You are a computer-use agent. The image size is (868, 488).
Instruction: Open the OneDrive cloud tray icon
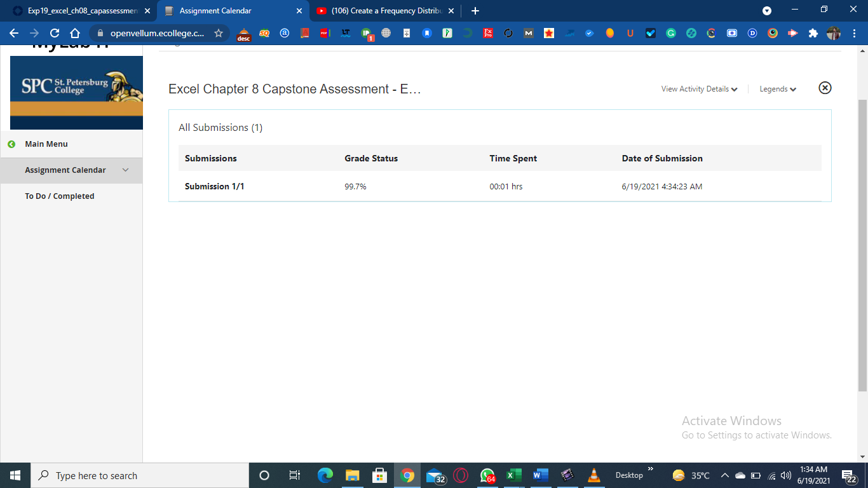pos(740,475)
